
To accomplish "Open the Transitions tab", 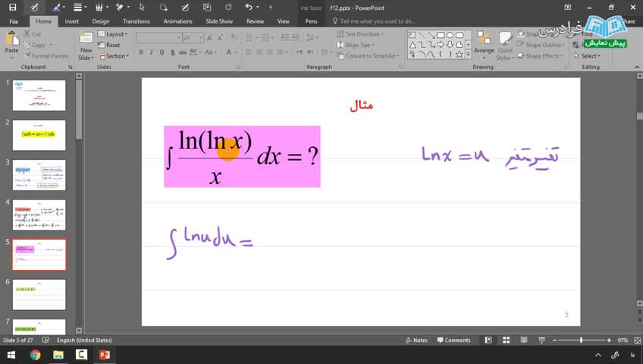I will (x=136, y=21).
